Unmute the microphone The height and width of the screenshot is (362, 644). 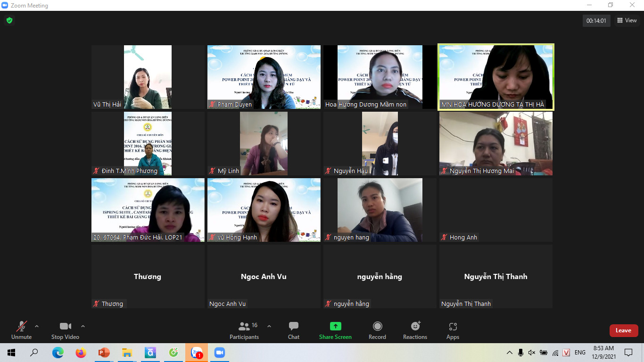tap(21, 330)
